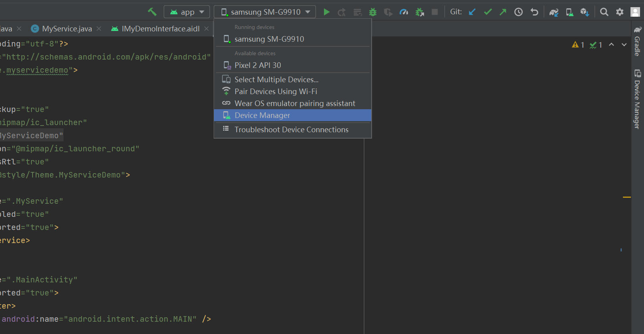Open Wear OS emulator pairing assistant

click(x=293, y=103)
